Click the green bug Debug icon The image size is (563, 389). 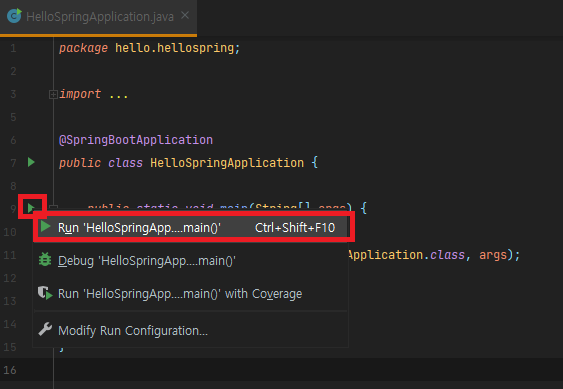(x=45, y=260)
